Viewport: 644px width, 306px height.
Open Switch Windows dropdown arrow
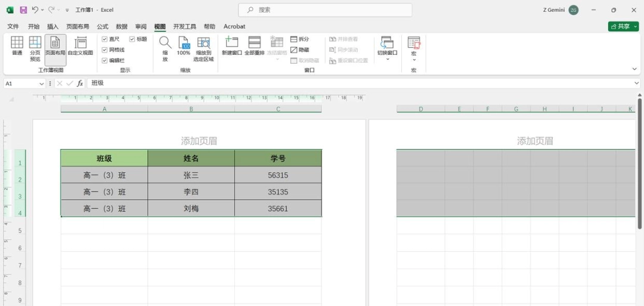click(388, 60)
